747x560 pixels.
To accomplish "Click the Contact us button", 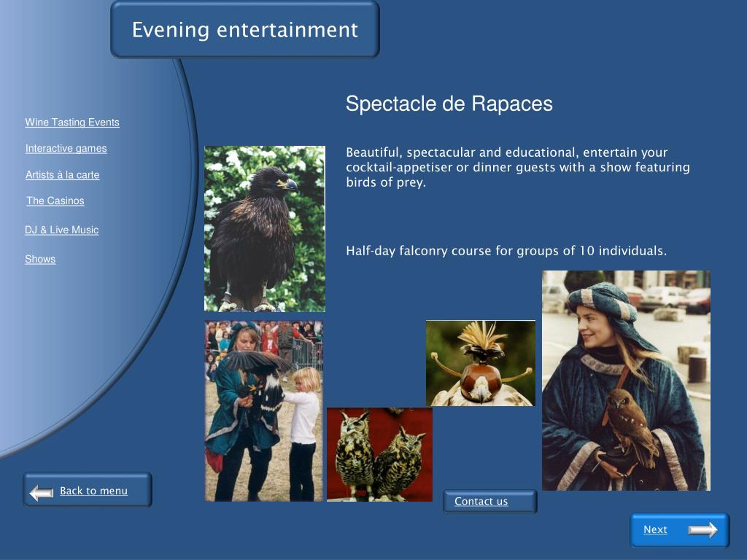I will click(489, 502).
